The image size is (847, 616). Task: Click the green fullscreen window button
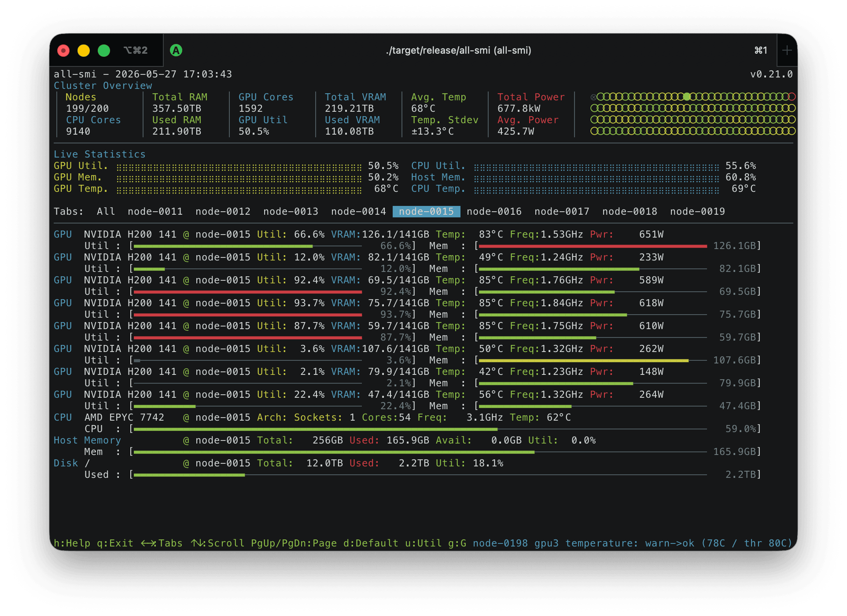[x=104, y=51]
